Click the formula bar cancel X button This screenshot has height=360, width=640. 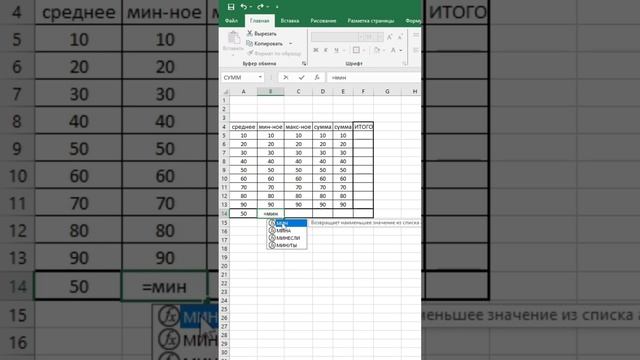point(286,77)
